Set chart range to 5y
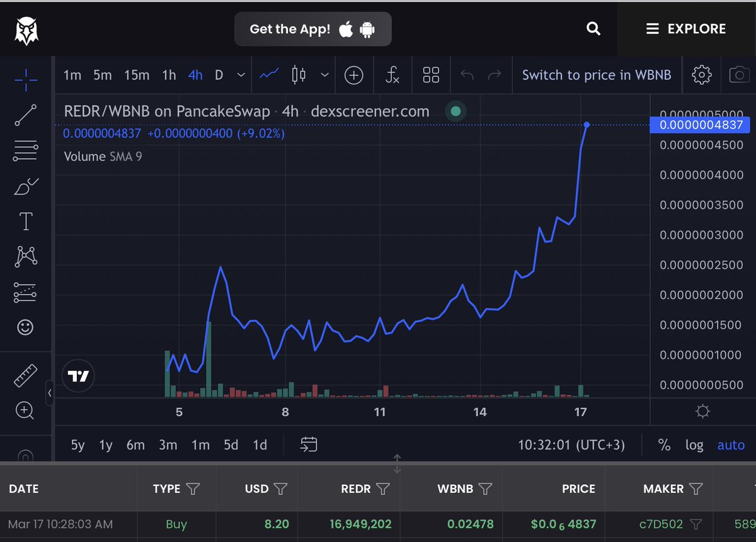The width and height of the screenshot is (756, 542). pos(77,445)
